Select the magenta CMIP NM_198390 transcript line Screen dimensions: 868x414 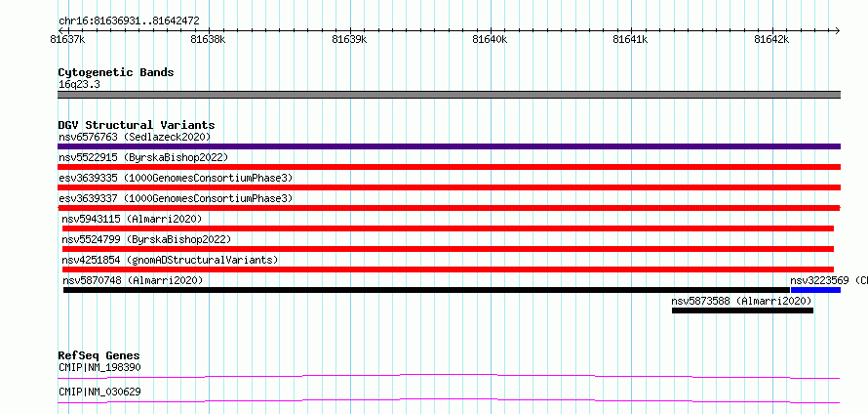coord(449,376)
